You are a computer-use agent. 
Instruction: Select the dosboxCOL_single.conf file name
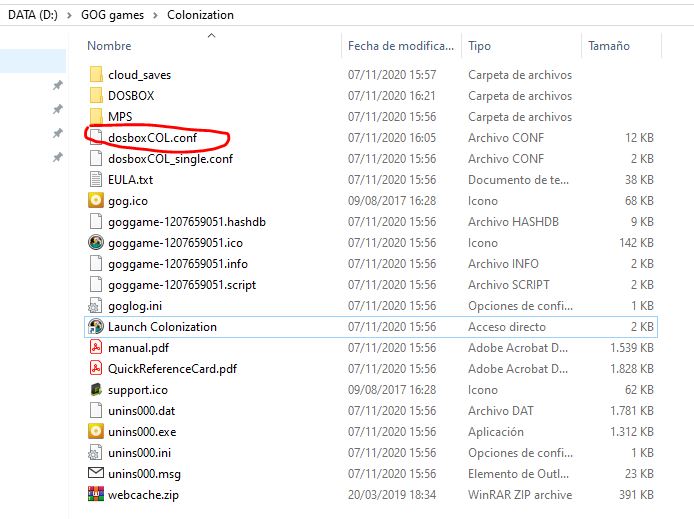(170, 158)
